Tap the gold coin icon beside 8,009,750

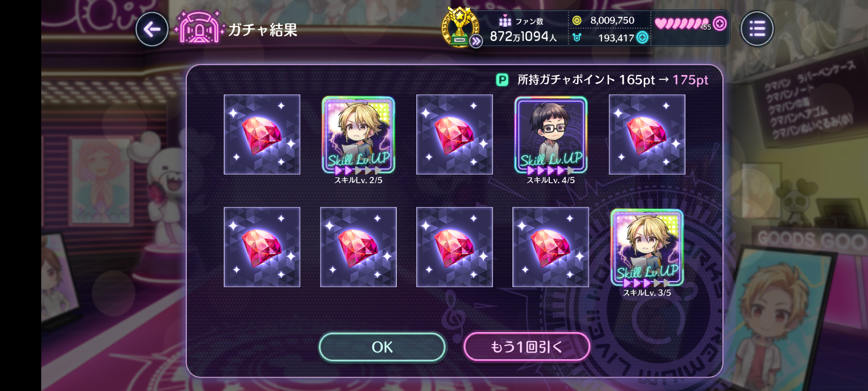[x=577, y=21]
